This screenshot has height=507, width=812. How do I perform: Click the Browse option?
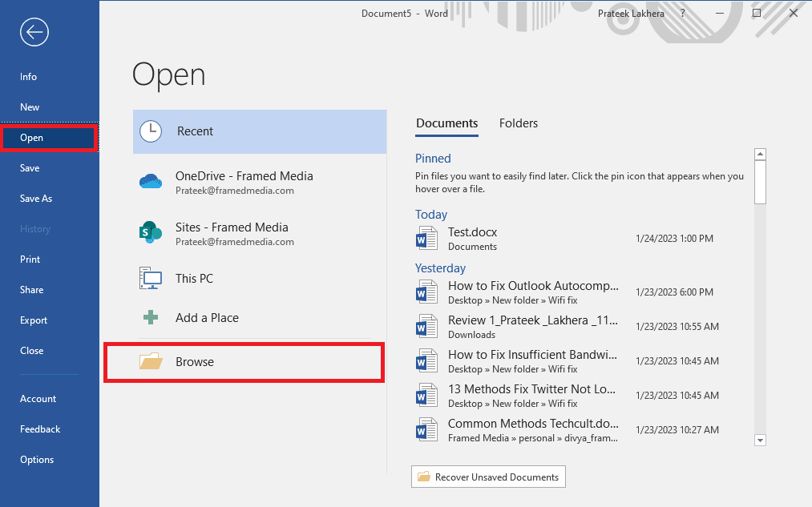click(x=244, y=362)
